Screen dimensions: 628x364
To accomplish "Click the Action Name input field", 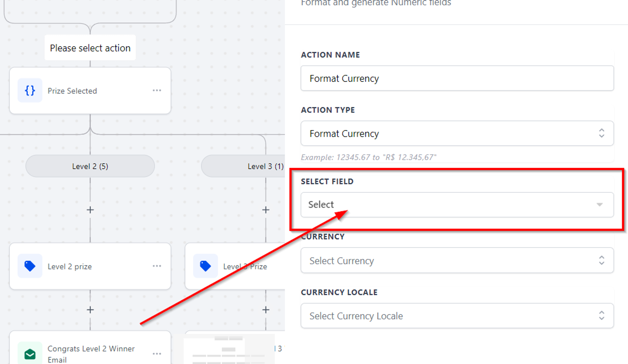I will (457, 78).
